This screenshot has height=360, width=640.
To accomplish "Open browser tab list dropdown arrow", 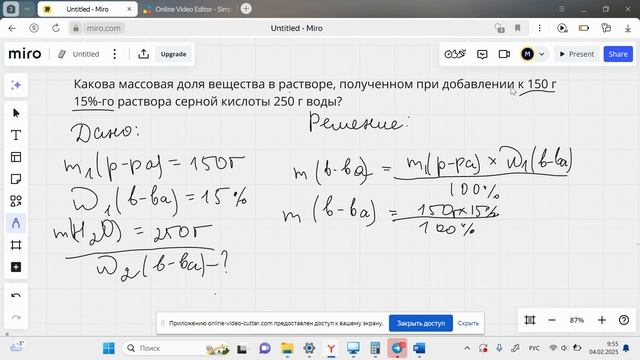I will [27, 9].
